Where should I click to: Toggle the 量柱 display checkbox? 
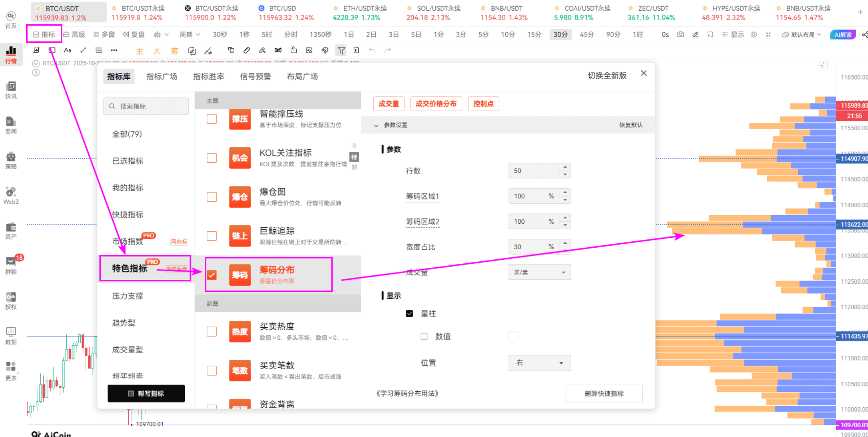coord(409,314)
